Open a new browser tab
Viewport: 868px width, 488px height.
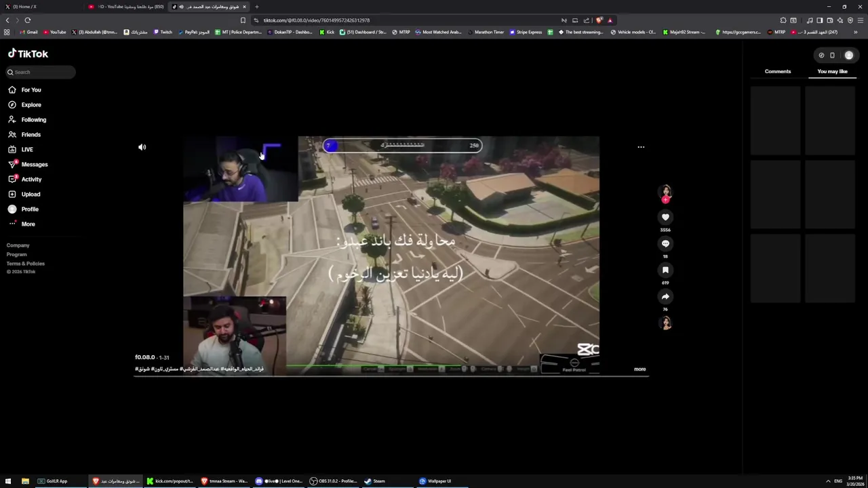(256, 7)
